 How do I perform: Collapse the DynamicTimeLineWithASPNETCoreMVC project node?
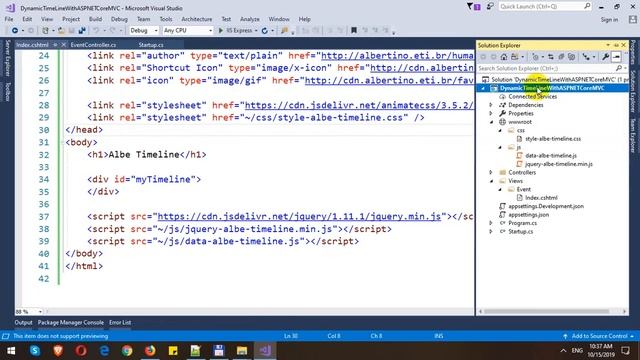coord(483,88)
